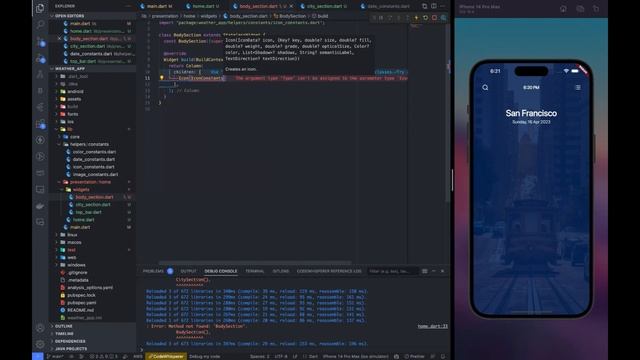Click the lightbulb quick fix icon

(162, 78)
